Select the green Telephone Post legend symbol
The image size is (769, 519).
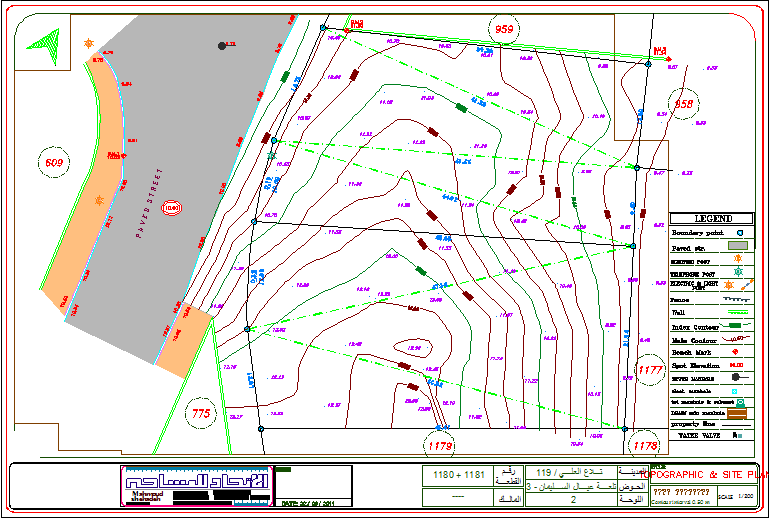click(x=739, y=271)
